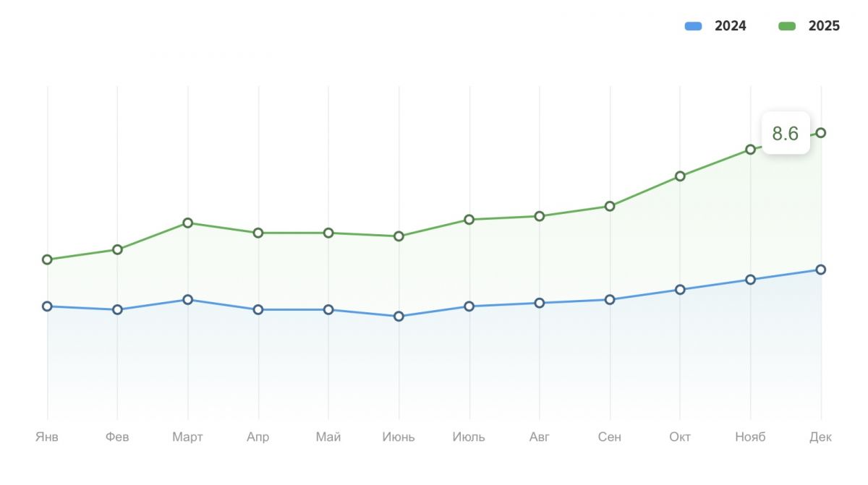Toggle the 2025 series legend label
Image resolution: width=868 pixels, height=485 pixels.
pyautogui.click(x=824, y=26)
